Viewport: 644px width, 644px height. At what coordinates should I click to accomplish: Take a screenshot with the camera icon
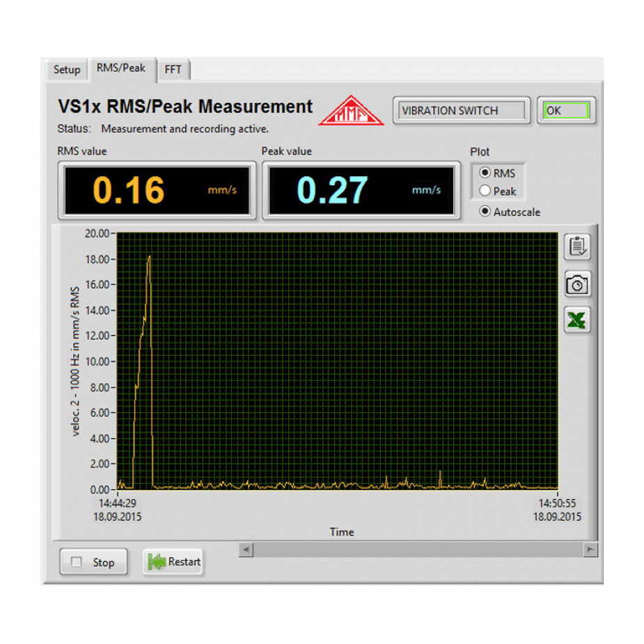[576, 284]
